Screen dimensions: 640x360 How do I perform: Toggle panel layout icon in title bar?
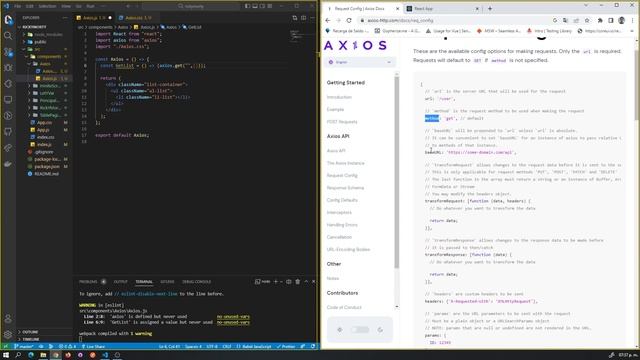click(255, 6)
